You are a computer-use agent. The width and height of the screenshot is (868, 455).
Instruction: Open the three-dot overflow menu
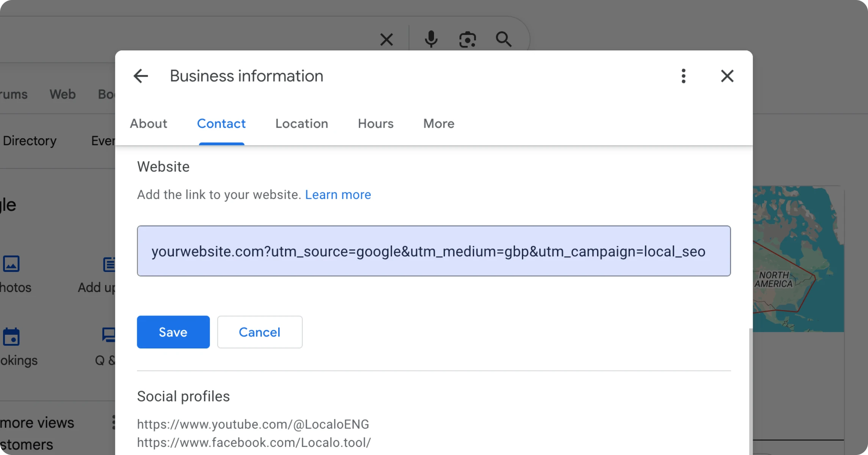683,76
